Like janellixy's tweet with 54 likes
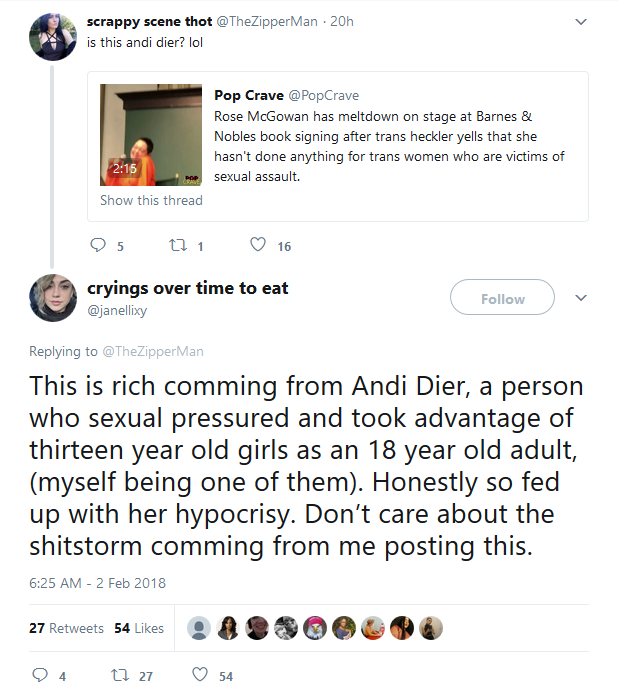 (x=200, y=674)
